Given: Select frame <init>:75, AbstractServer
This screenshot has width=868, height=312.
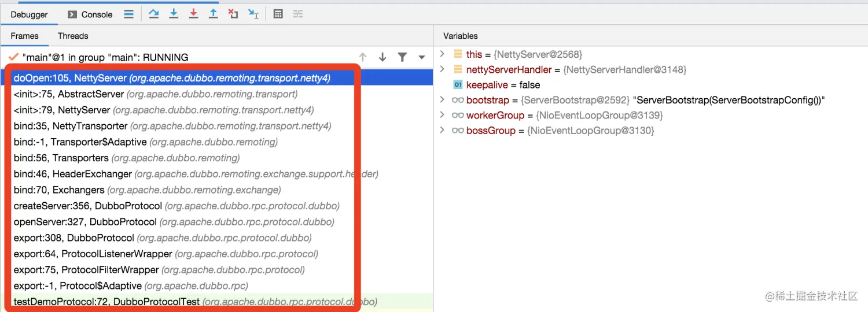Looking at the screenshot, I should (x=216, y=94).
